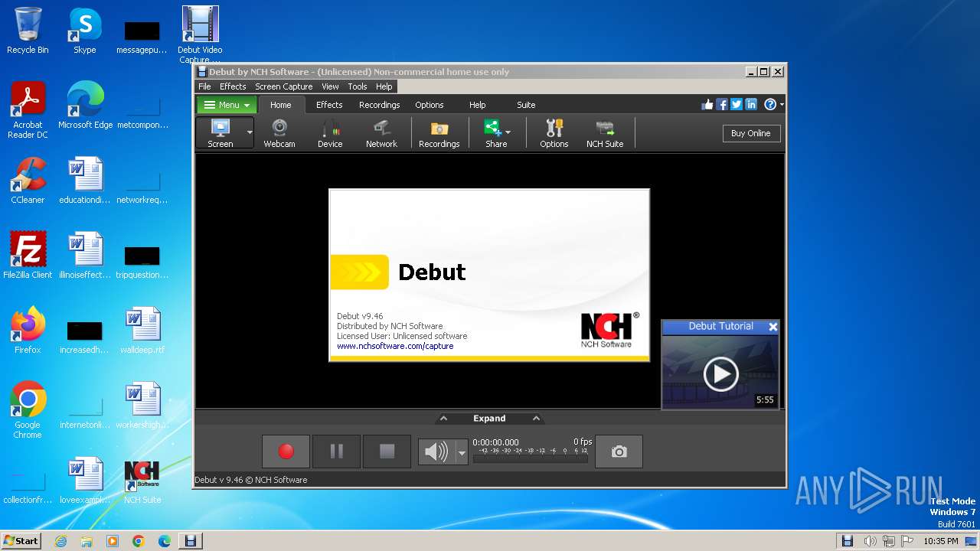The width and height of the screenshot is (980, 551).
Task: Click the 0:00:00.000 timer readout
Action: [x=495, y=442]
